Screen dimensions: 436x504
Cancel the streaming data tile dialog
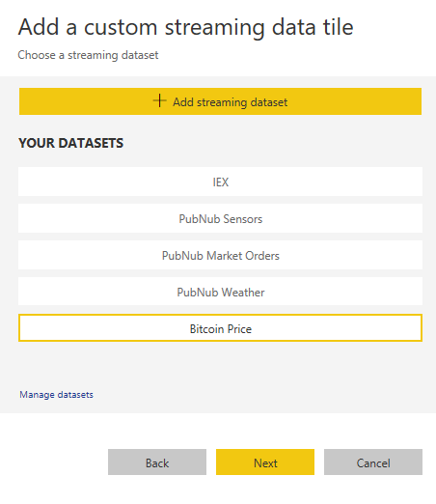(373, 462)
